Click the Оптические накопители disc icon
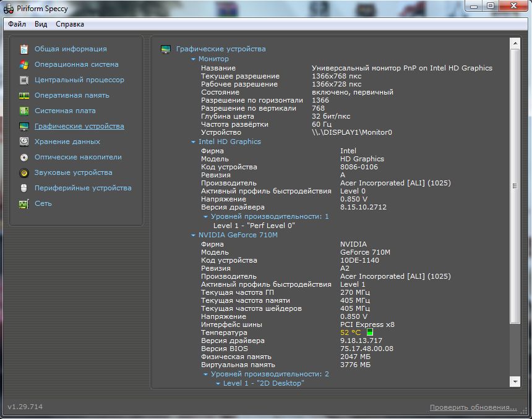Viewport: 532px width, 419px height. [x=24, y=157]
